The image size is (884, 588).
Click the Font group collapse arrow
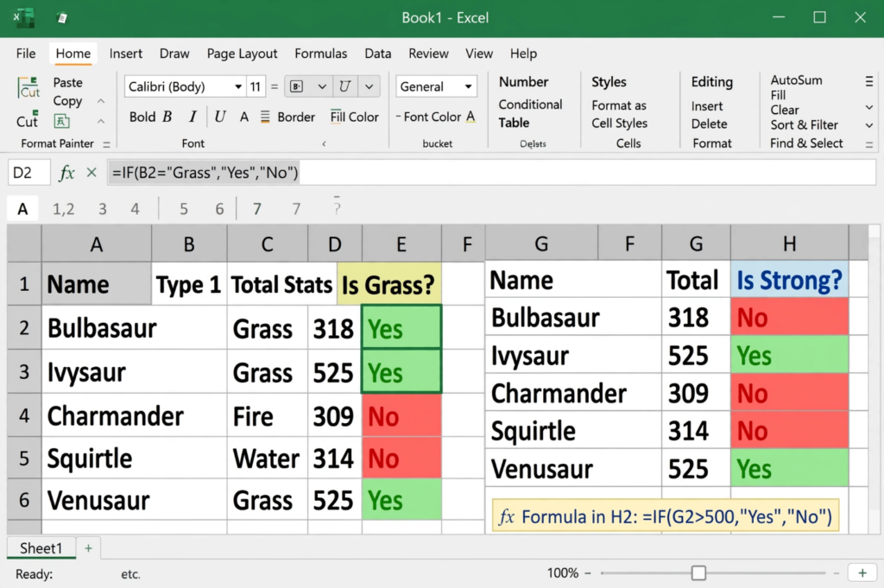[x=325, y=143]
